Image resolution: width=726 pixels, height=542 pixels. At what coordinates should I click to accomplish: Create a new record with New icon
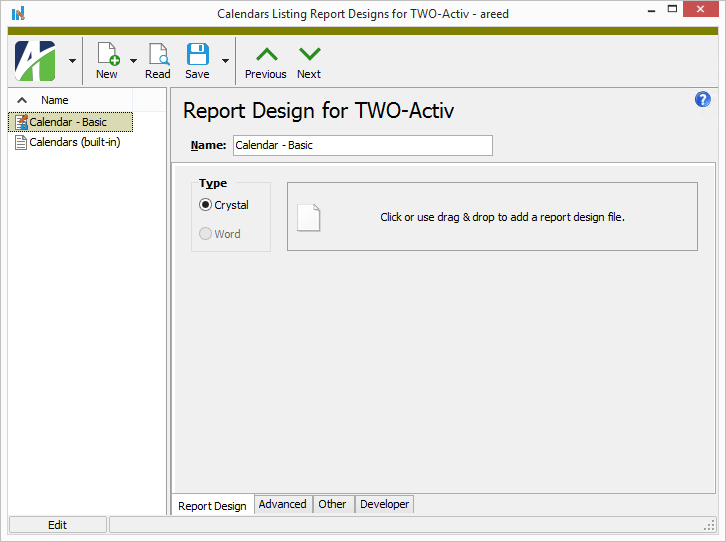click(x=106, y=60)
